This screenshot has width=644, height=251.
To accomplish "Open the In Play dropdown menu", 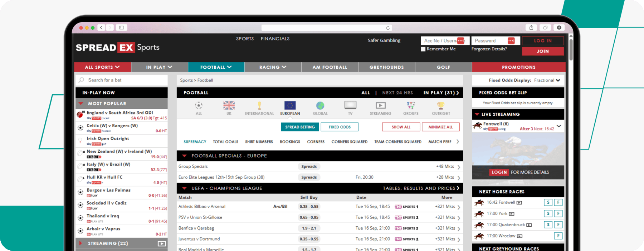I will 159,67.
